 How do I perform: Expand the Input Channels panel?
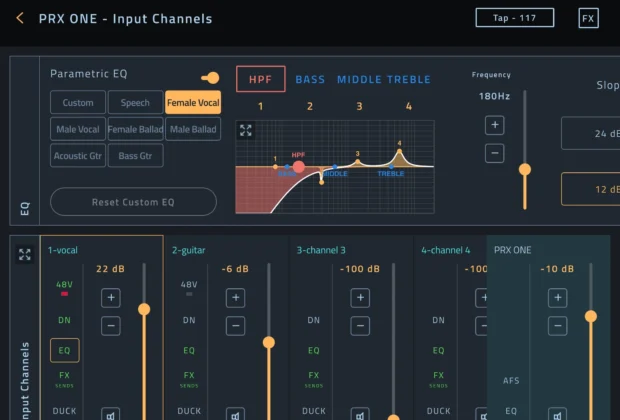(25, 254)
